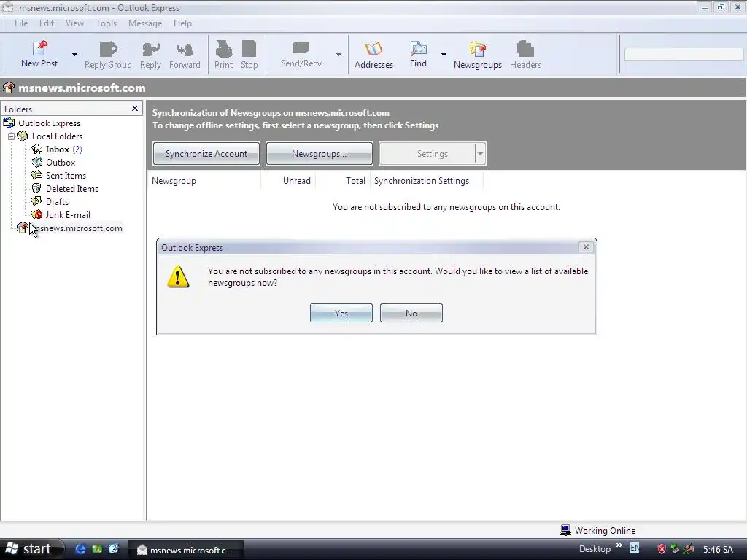Open the Find dropdown arrow
This screenshot has width=747, height=560.
click(444, 55)
